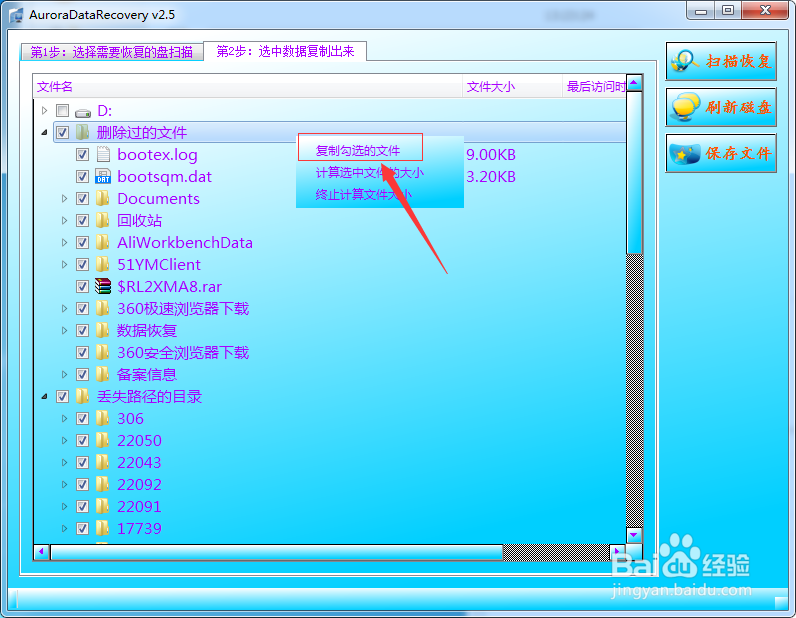
Task: Click the folder icon for 22043
Action: [x=103, y=462]
